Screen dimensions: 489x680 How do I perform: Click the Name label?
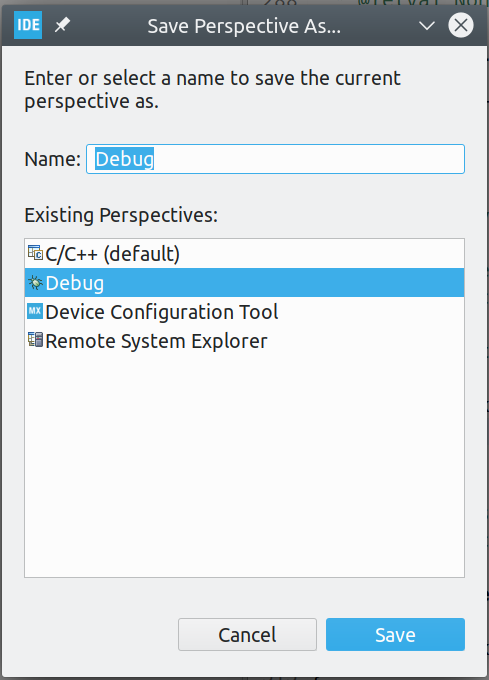tap(52, 159)
